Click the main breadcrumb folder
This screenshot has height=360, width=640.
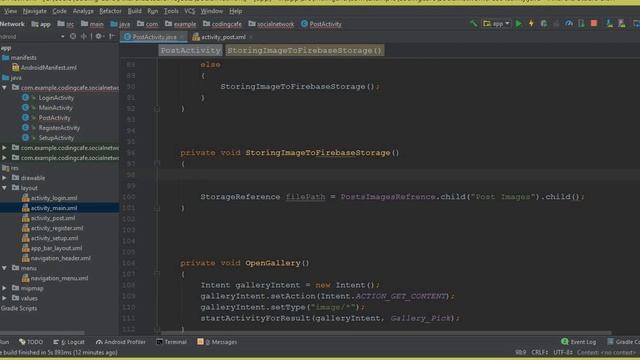click(92, 24)
